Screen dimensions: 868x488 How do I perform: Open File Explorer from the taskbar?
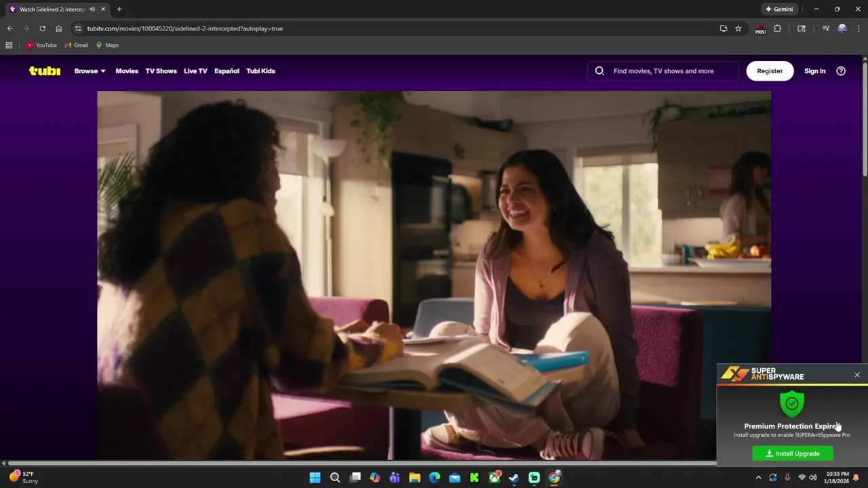(414, 478)
